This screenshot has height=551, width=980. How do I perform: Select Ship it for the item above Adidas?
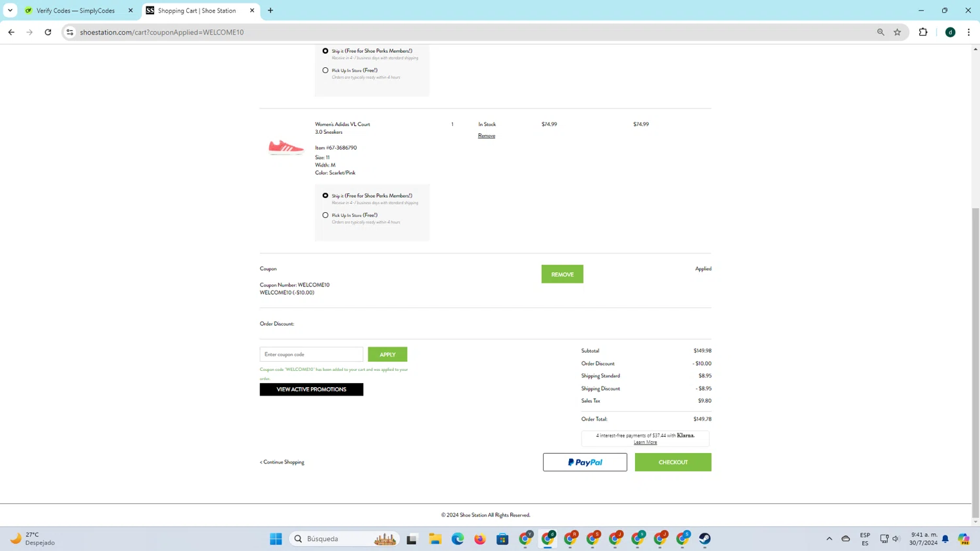coord(325,51)
